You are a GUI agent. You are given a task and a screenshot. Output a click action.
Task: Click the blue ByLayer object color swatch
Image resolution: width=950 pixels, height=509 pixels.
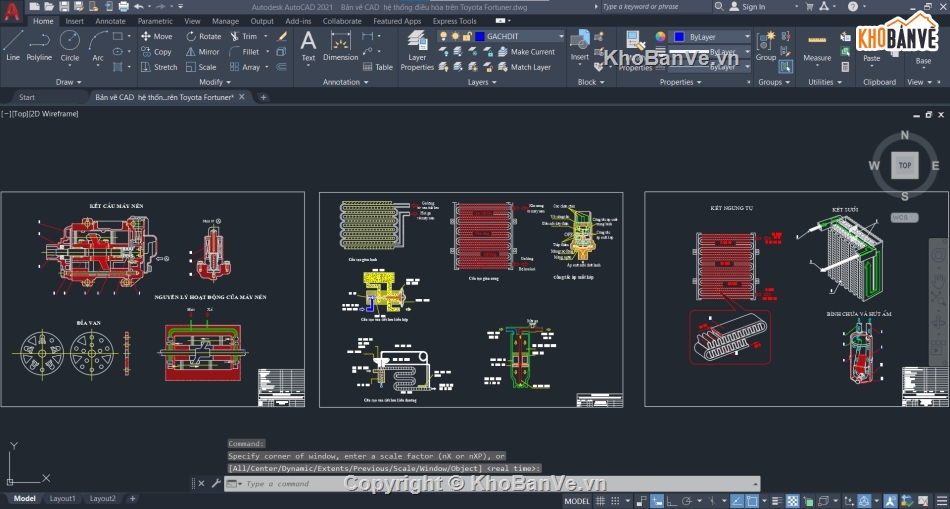point(679,36)
